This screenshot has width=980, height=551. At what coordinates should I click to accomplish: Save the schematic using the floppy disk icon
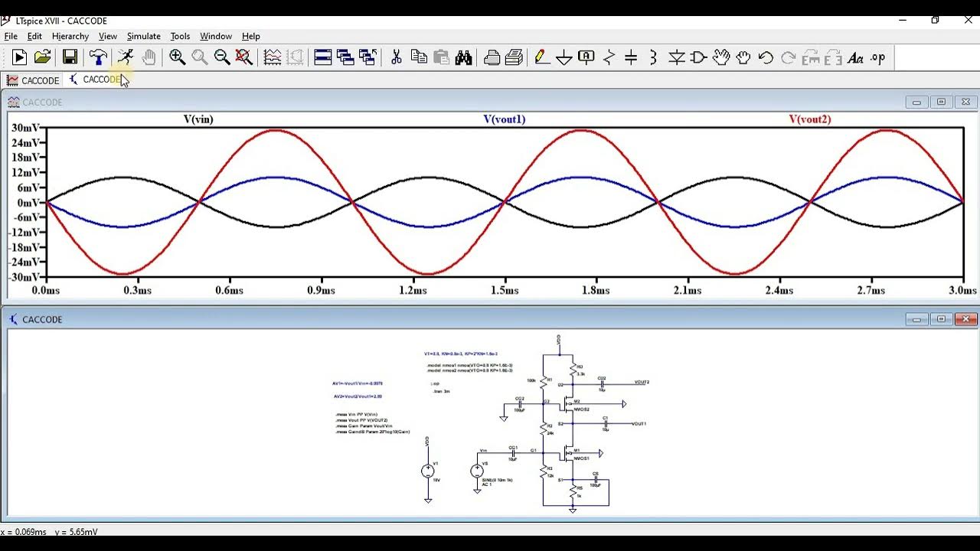point(70,57)
